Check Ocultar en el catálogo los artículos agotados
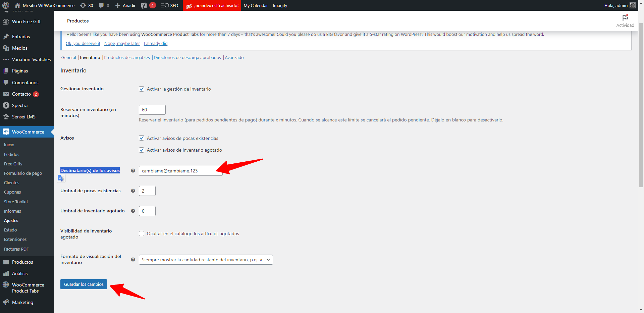 [142, 233]
